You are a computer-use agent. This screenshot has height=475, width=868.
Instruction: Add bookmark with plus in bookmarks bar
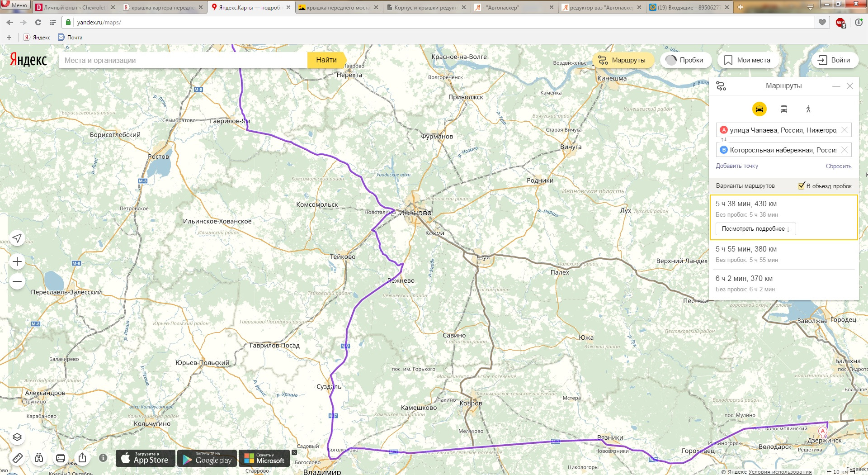pos(9,37)
